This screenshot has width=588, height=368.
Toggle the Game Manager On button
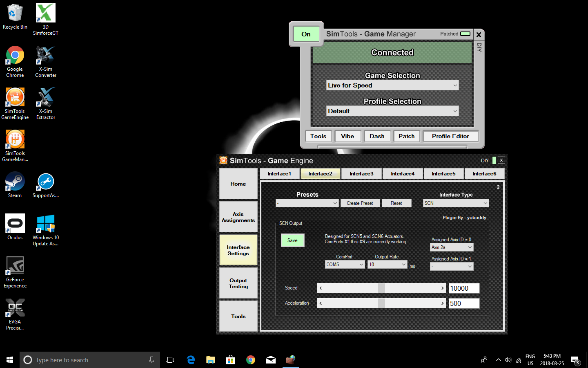(x=306, y=34)
